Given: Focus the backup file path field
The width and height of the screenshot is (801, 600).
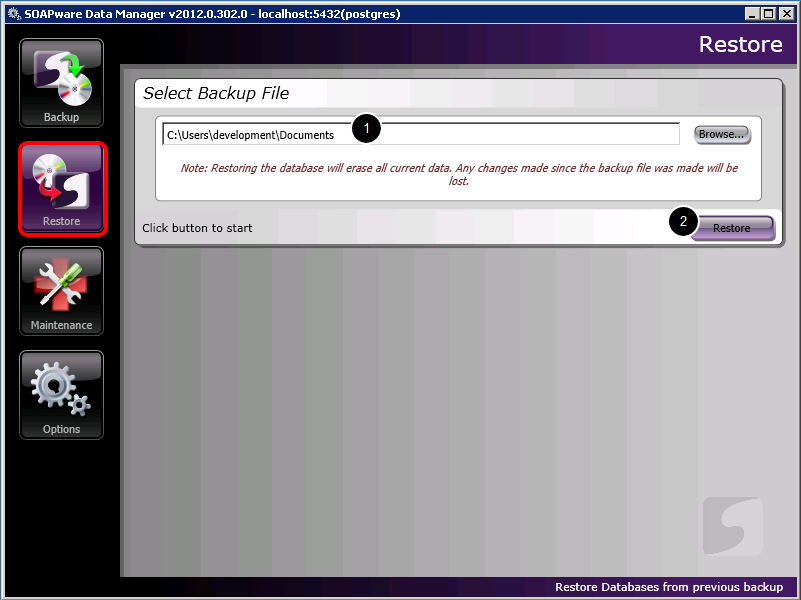Looking at the screenshot, I should (x=421, y=134).
